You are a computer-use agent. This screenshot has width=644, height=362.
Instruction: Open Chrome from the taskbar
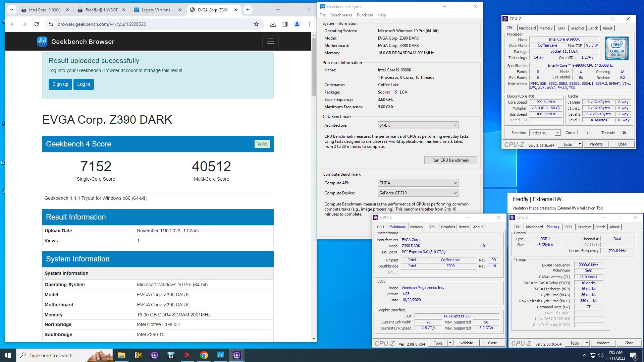coord(204,355)
